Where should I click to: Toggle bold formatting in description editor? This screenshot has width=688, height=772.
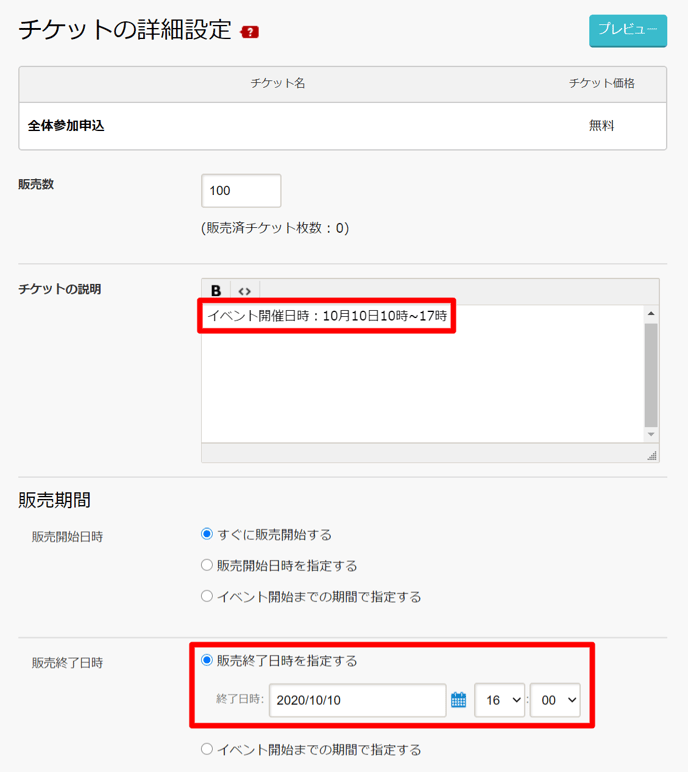point(216,291)
